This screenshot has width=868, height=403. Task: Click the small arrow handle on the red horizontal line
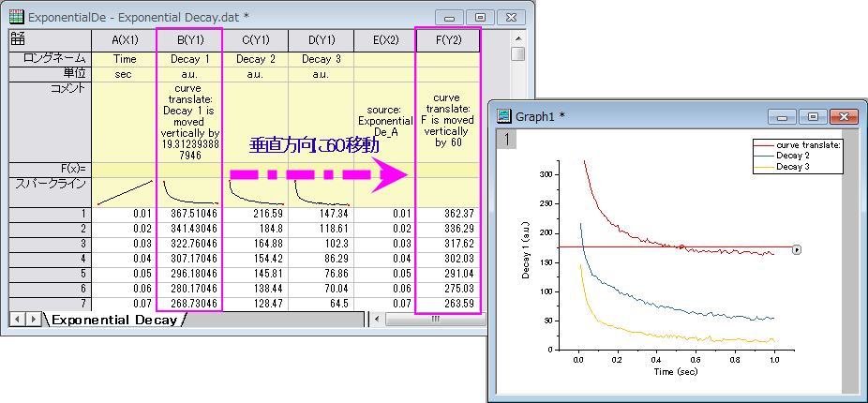click(x=797, y=250)
